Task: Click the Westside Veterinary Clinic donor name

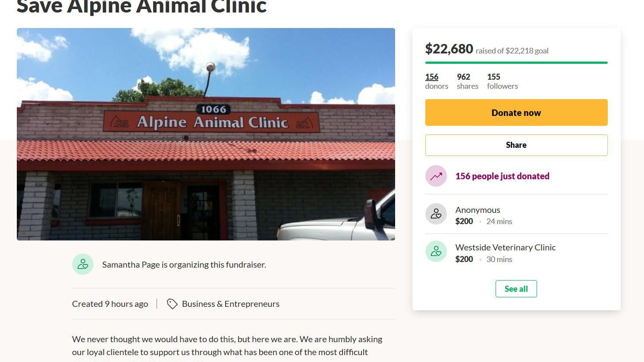Action: [505, 247]
